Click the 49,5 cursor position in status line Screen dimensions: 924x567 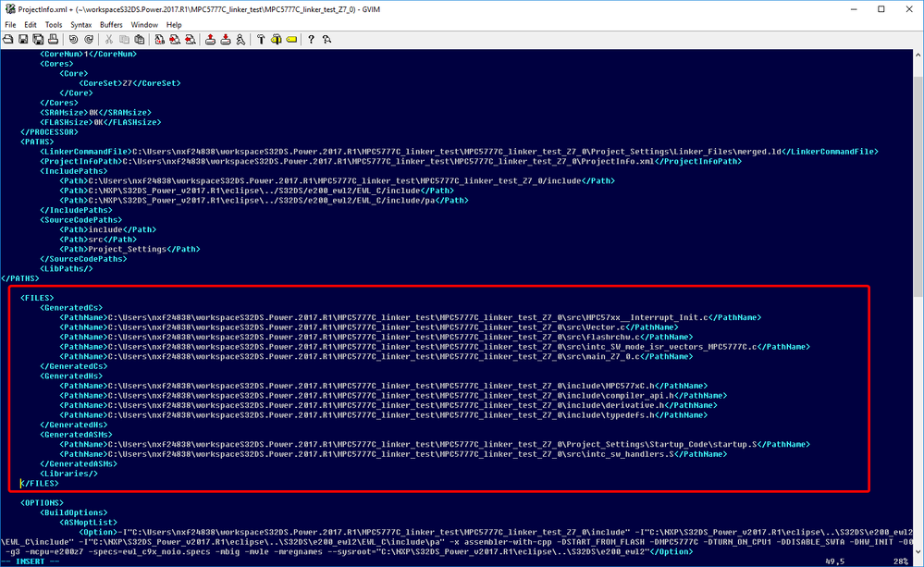[834, 561]
